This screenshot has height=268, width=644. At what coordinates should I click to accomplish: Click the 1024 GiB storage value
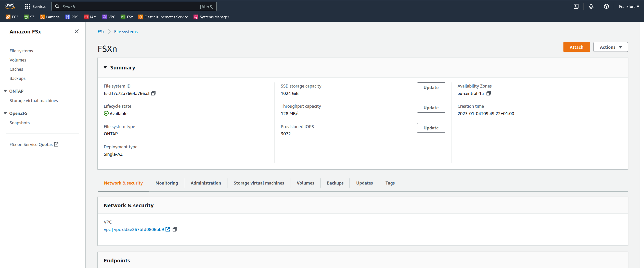[290, 93]
